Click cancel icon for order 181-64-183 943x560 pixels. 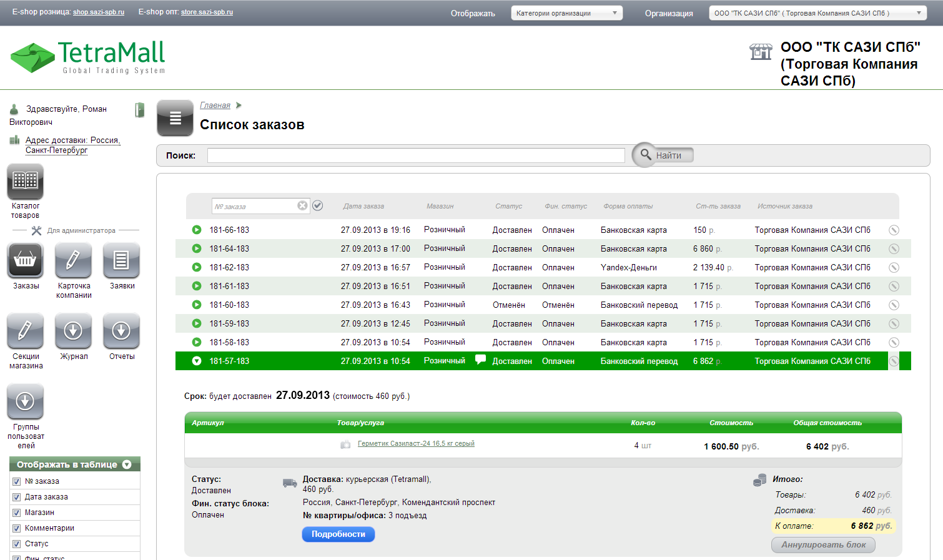(894, 248)
